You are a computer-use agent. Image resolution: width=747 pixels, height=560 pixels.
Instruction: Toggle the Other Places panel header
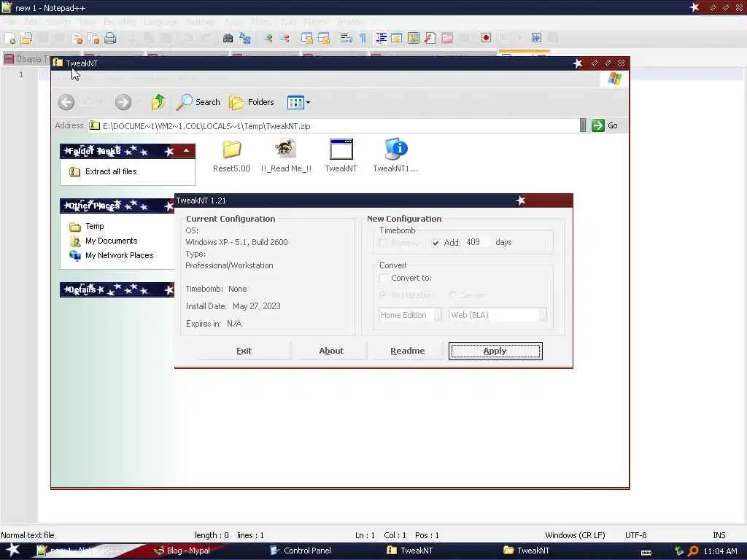(117, 206)
